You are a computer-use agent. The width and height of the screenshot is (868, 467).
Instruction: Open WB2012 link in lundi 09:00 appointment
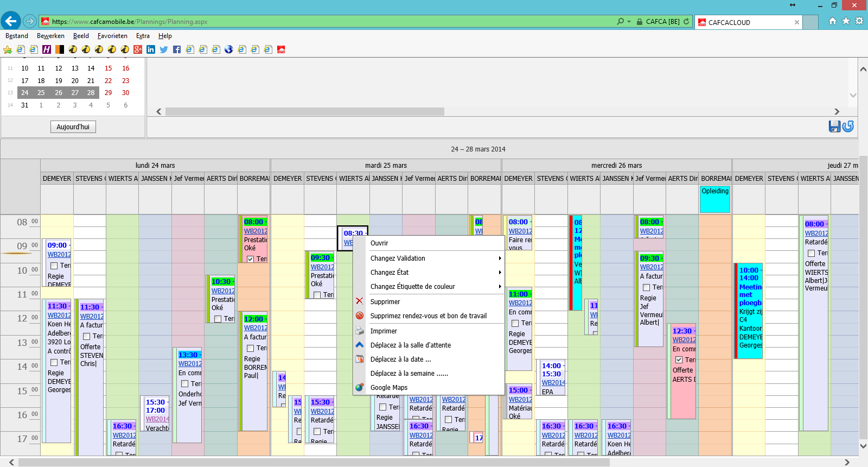pos(59,255)
